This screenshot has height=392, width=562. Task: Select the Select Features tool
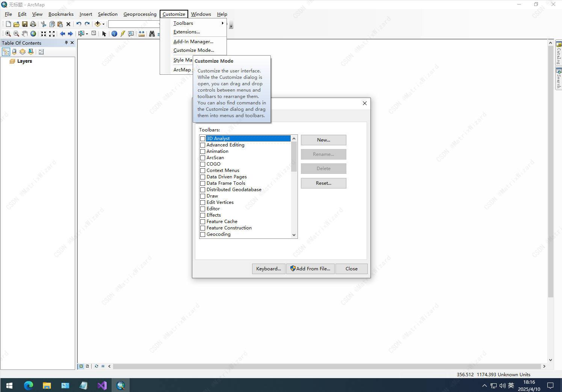81,34
